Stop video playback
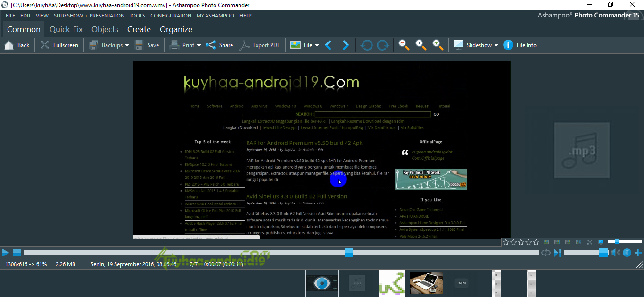Image resolution: width=644 pixels, height=297 pixels. pos(17,253)
